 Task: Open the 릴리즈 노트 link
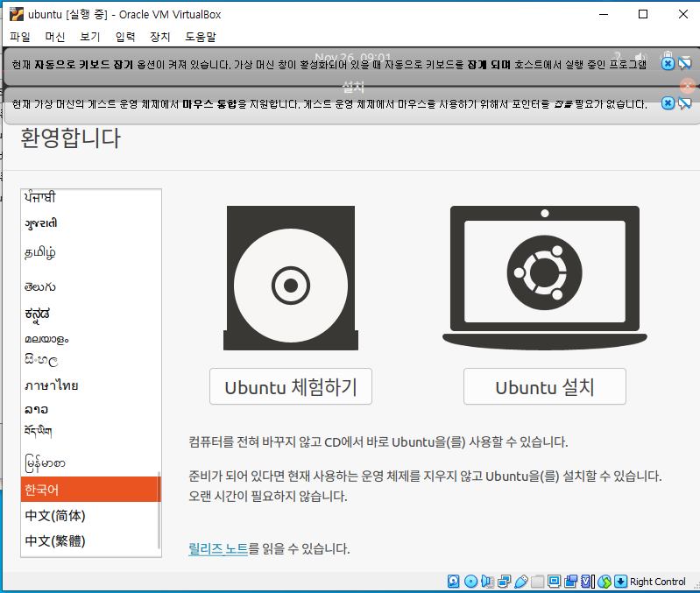point(218,549)
